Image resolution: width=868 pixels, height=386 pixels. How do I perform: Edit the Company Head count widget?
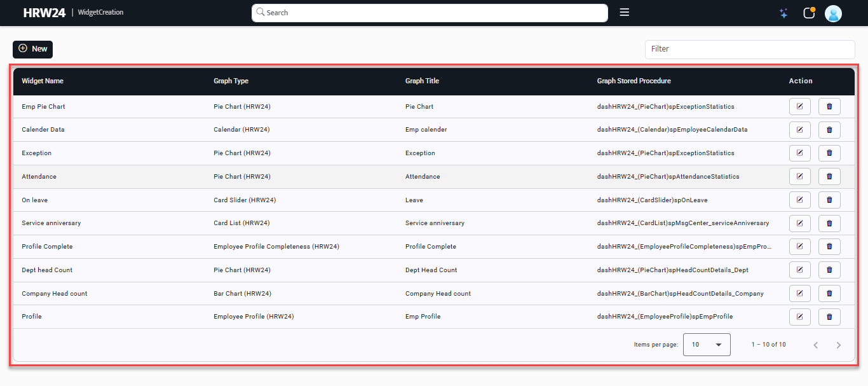(x=799, y=293)
